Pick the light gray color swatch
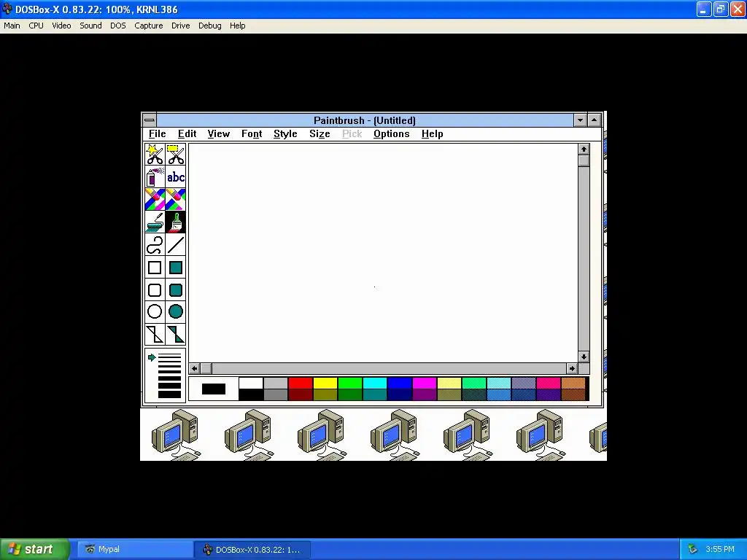The width and height of the screenshot is (747, 560). click(275, 383)
